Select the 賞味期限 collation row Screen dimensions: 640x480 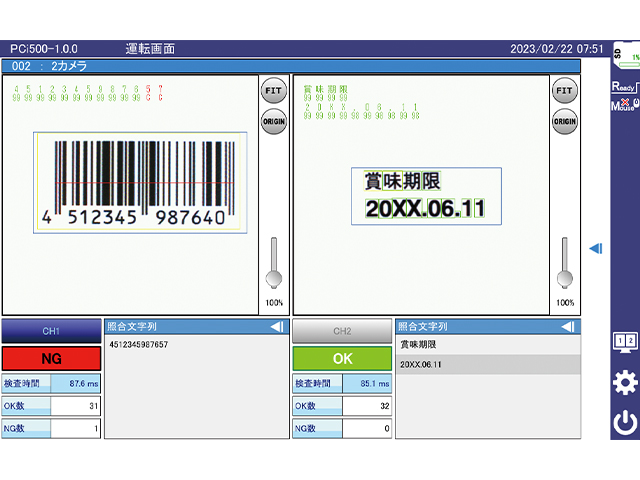point(488,345)
